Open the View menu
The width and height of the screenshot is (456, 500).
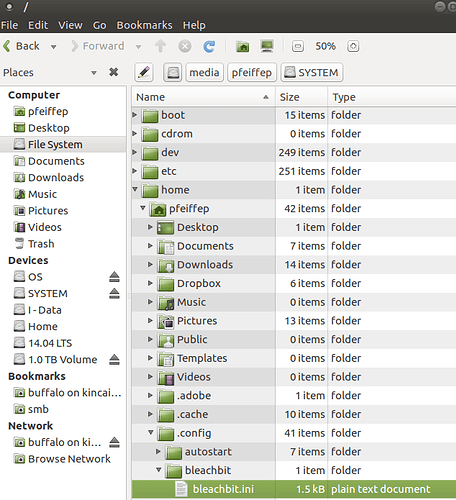70,25
